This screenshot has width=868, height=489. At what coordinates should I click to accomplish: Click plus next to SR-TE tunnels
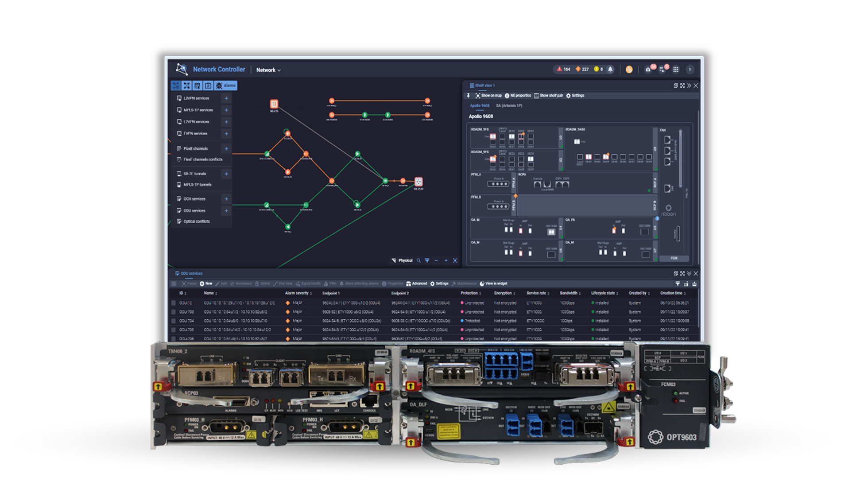pos(226,174)
